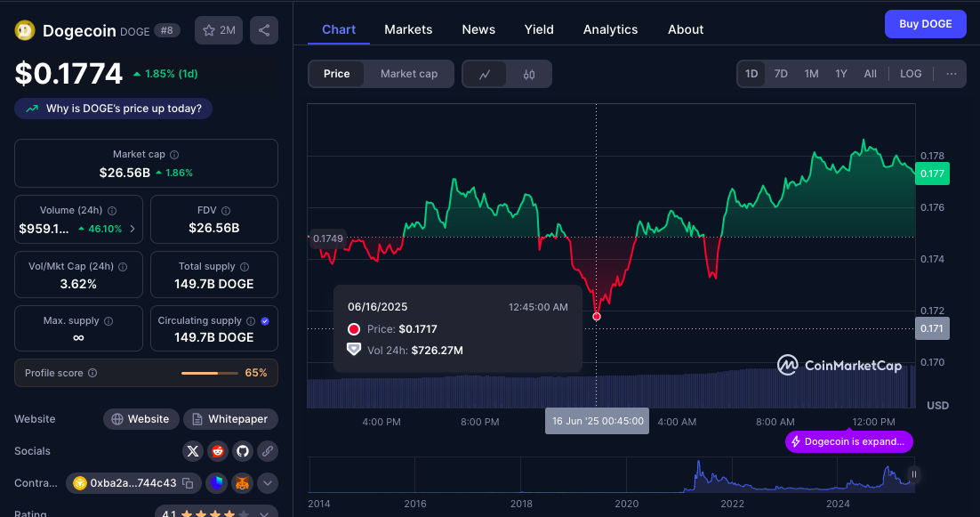The image size is (980, 517).
Task: Click info icon beside Profile score
Action: click(x=92, y=373)
